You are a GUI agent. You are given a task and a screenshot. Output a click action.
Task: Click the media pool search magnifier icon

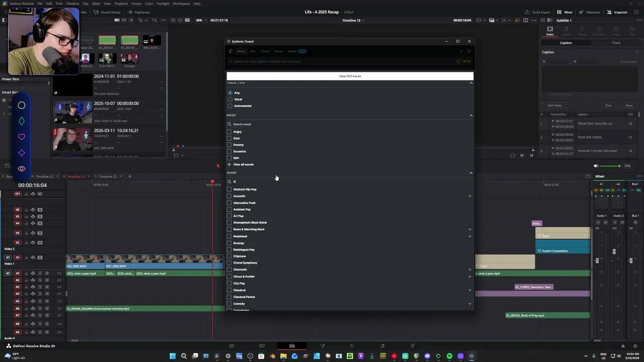tap(140, 20)
